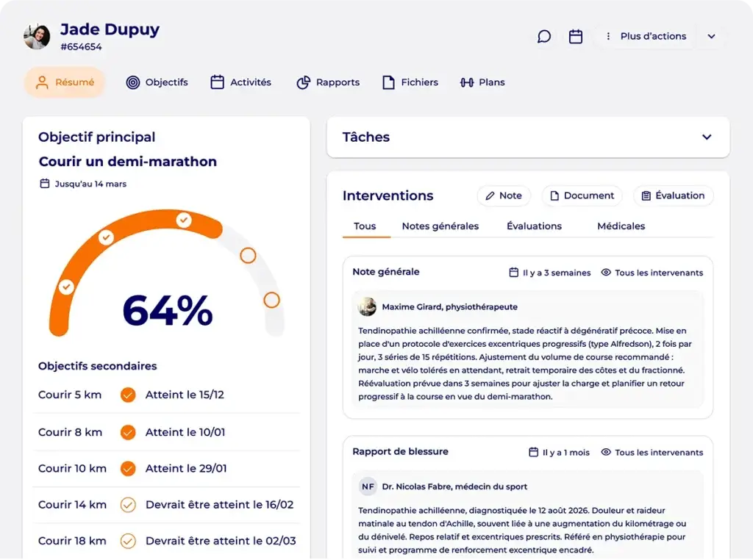Open the calendar icon in header

pos(575,37)
